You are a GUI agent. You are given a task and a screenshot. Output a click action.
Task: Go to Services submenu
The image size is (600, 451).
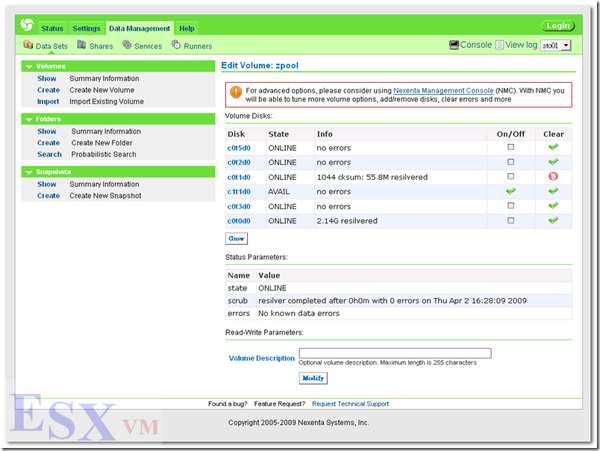coord(148,46)
